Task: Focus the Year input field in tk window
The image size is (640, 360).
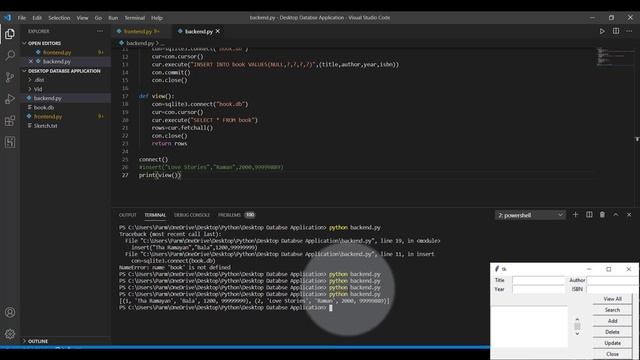Action: click(x=538, y=289)
